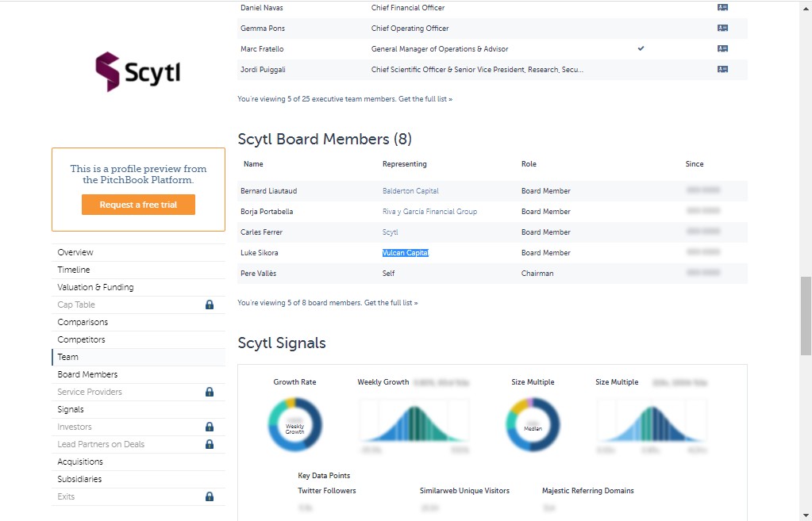Viewport: 812px width, 521px height.
Task: Click the Since column header
Action: coord(695,164)
